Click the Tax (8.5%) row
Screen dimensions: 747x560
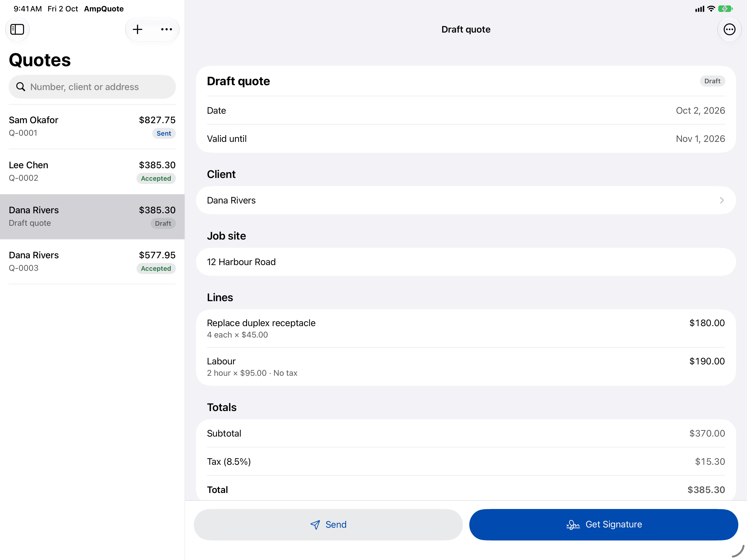click(x=466, y=462)
